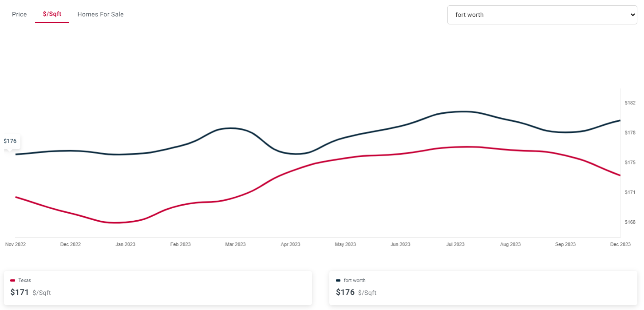The image size is (644, 310).
Task: Click the Nov 2022 axis label
Action: tap(16, 244)
